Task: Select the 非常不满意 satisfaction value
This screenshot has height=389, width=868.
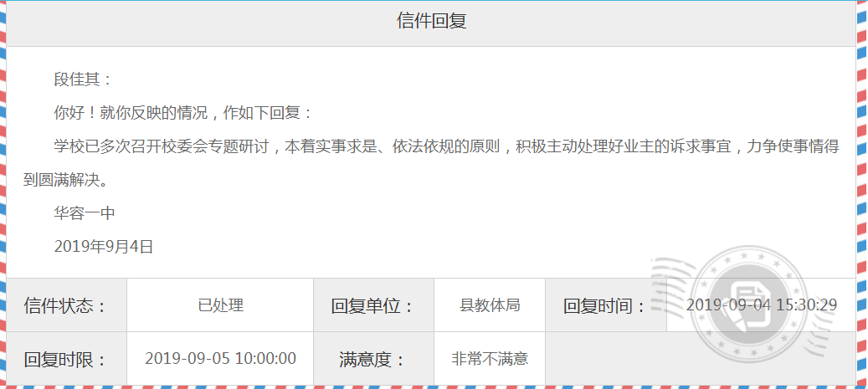Action: [490, 359]
